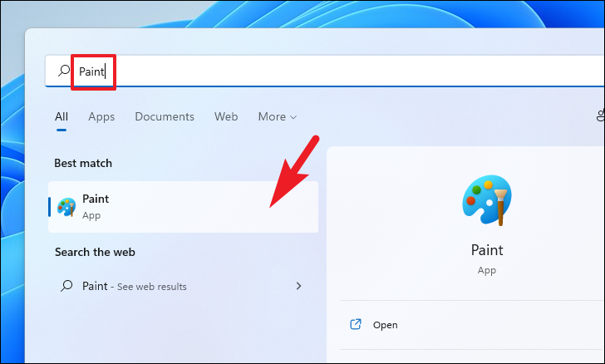Click the search magnifier icon in search box

pos(64,71)
